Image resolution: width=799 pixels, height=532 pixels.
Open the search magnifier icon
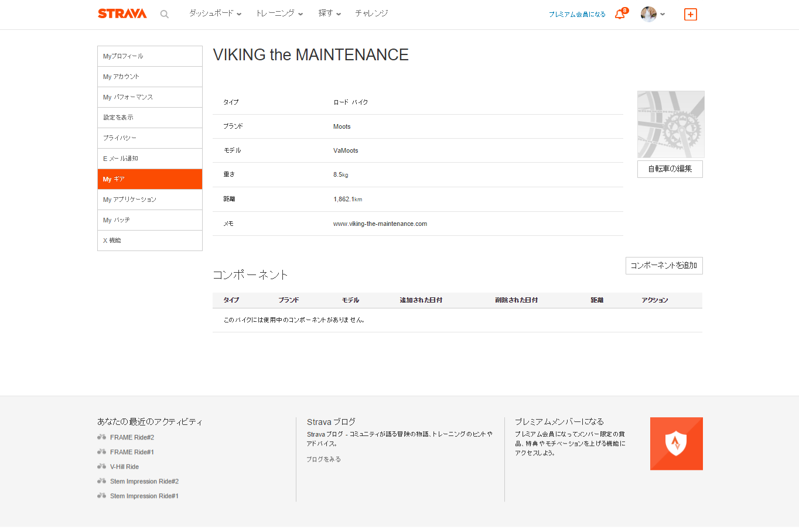(x=165, y=14)
